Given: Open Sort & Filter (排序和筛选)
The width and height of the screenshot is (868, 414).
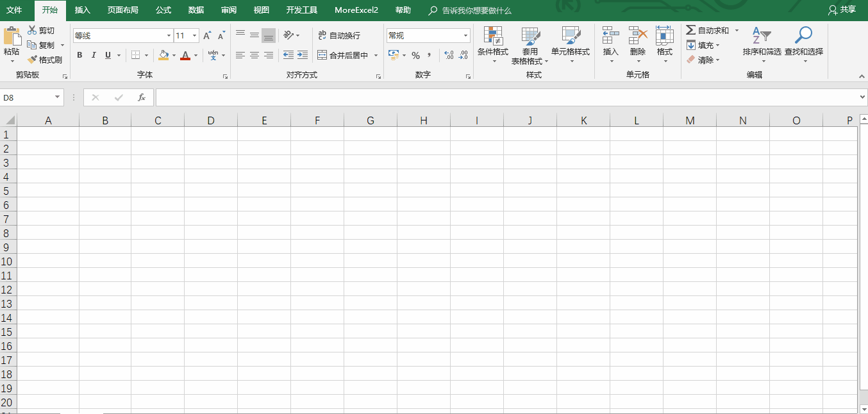Looking at the screenshot, I should click(x=762, y=45).
